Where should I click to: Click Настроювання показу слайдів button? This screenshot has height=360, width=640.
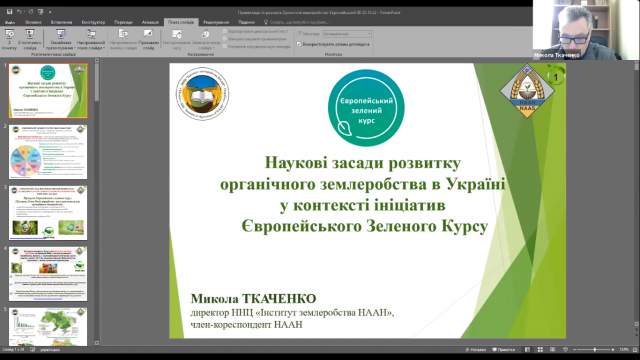coord(123,40)
